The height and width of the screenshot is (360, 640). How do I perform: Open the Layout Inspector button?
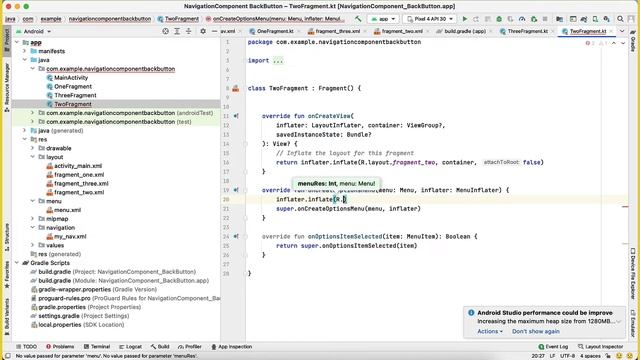[600, 347]
